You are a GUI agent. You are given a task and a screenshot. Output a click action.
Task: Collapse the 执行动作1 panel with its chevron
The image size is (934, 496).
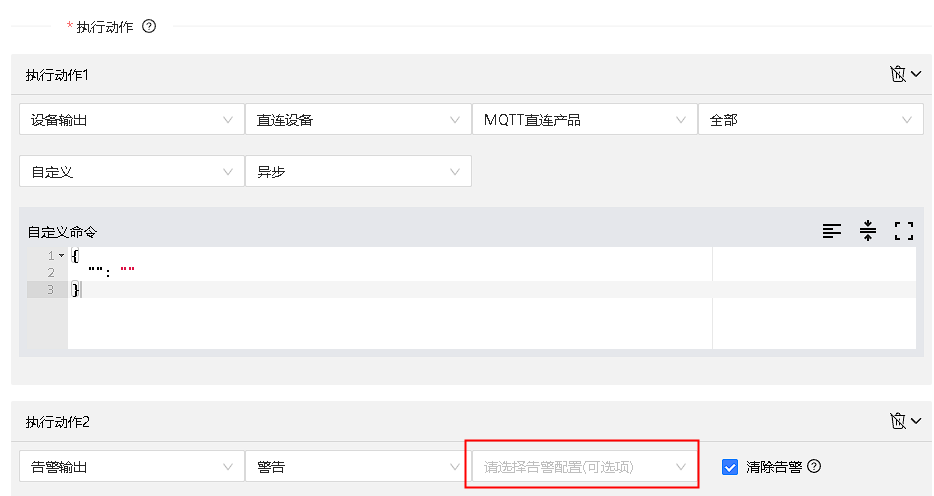(915, 75)
